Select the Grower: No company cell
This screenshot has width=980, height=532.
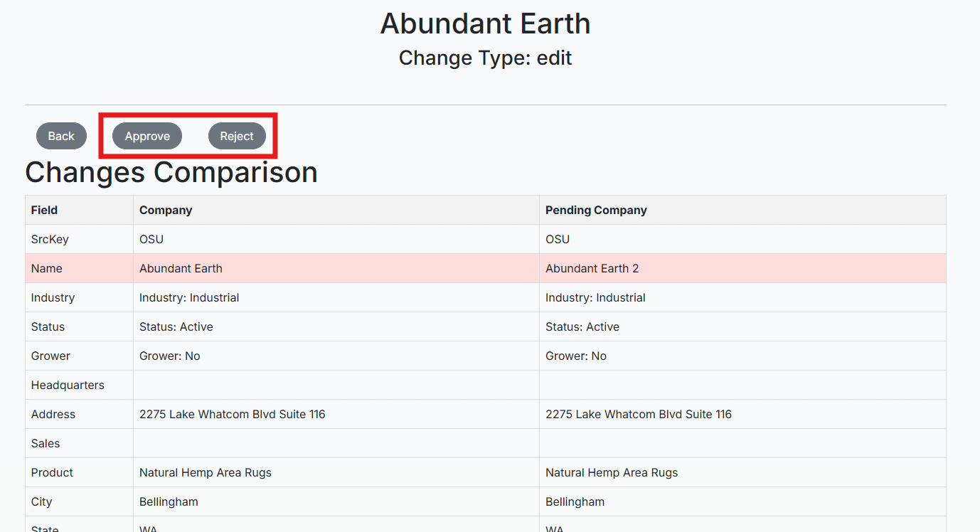point(336,356)
